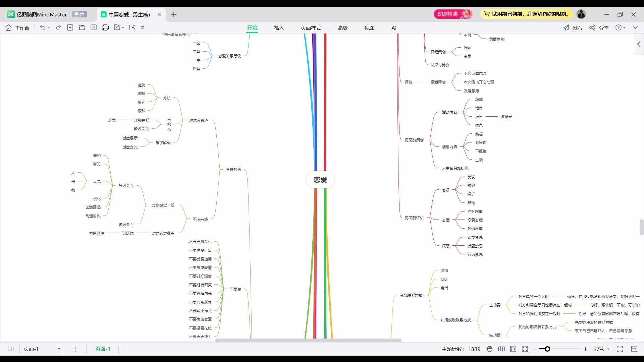Click the redo arrow icon
Screen dimensions: 644x362
(58, 28)
